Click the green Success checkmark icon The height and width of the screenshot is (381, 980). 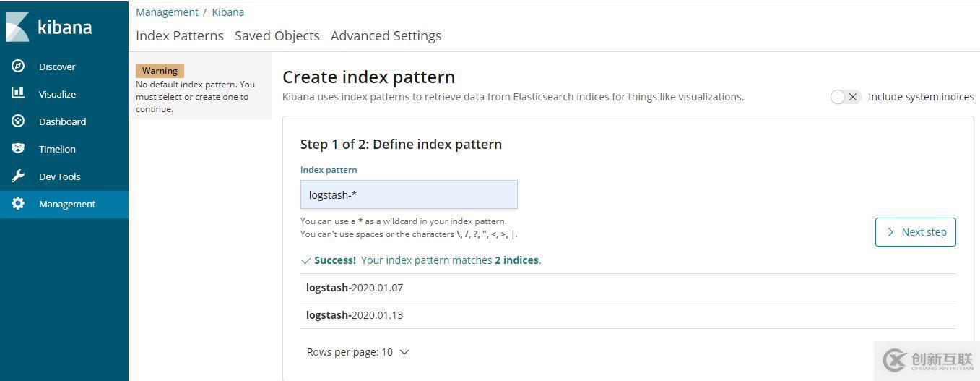coord(306,260)
